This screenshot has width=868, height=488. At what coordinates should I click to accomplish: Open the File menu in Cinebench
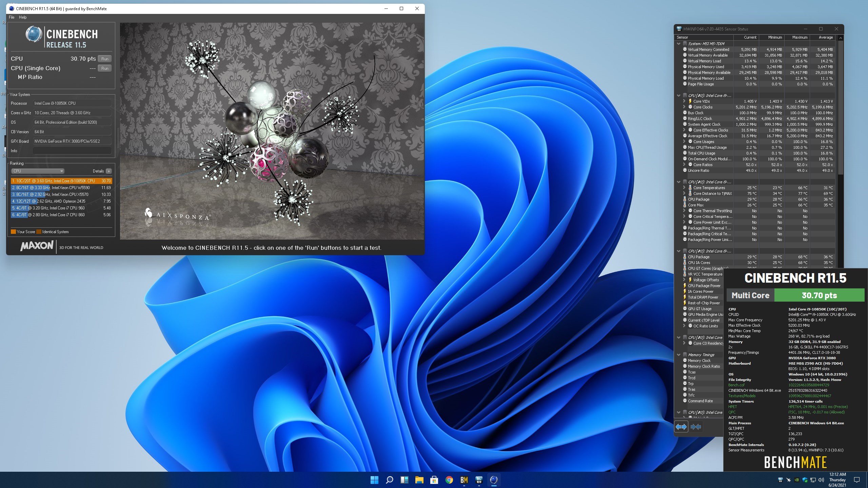pyautogui.click(x=12, y=17)
